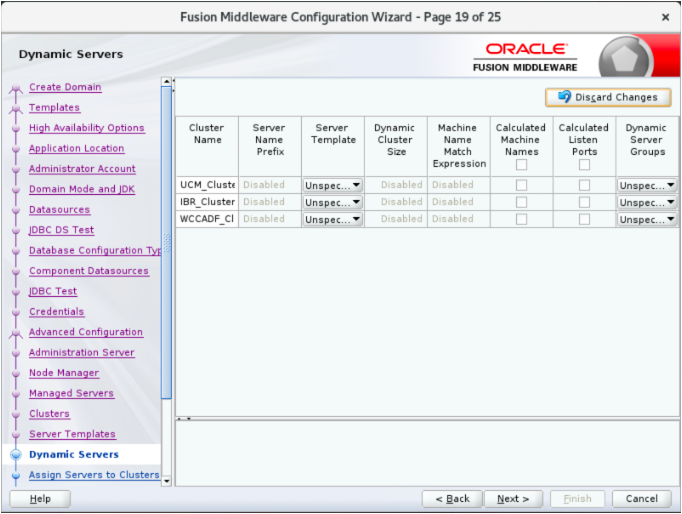
Task: Click the Server Template column header
Action: tap(333, 146)
